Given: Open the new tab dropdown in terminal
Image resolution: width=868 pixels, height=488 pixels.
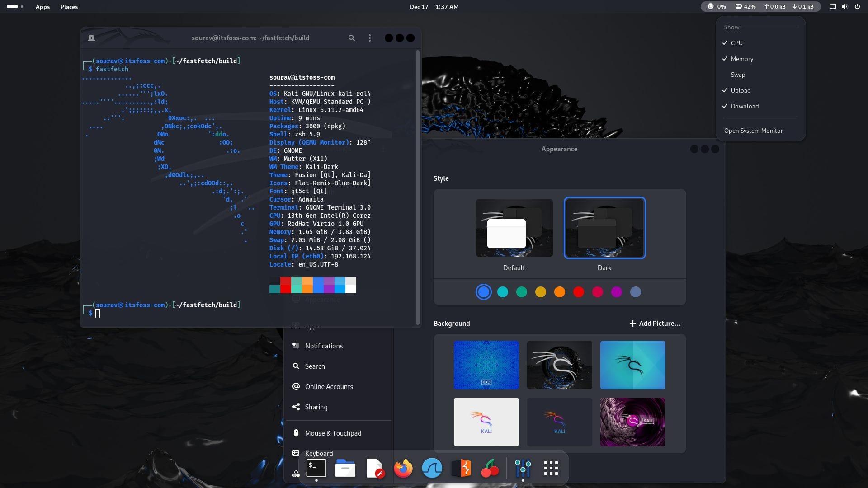Looking at the screenshot, I should [91, 38].
